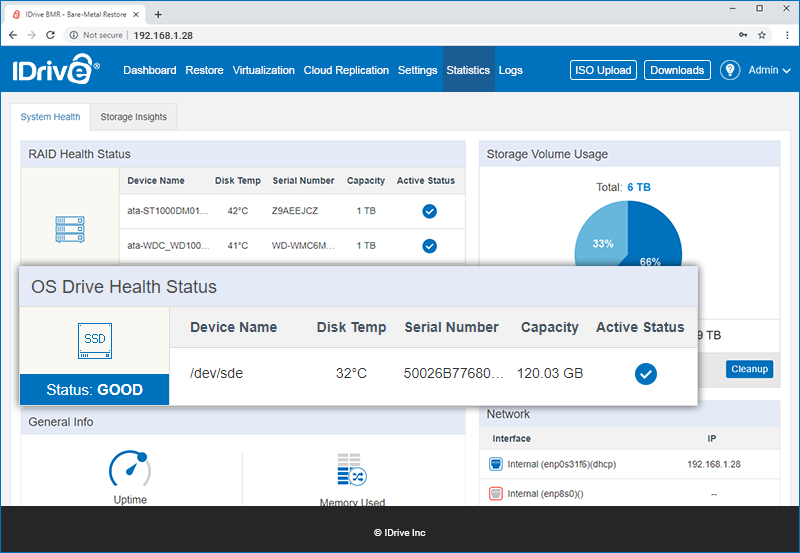Click the ISO Upload button
Screen dimensions: 800x553
[x=603, y=70]
